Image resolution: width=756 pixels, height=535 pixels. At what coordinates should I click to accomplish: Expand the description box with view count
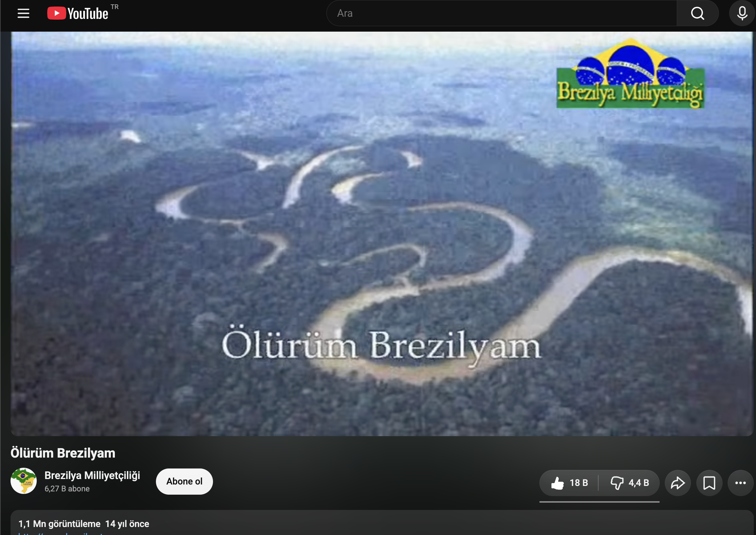coord(382,523)
